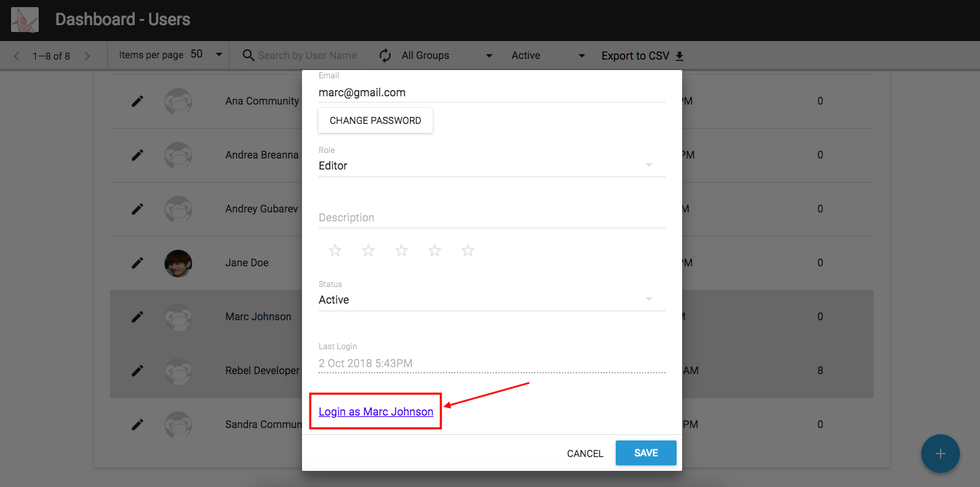Select the first rating star

[335, 251]
